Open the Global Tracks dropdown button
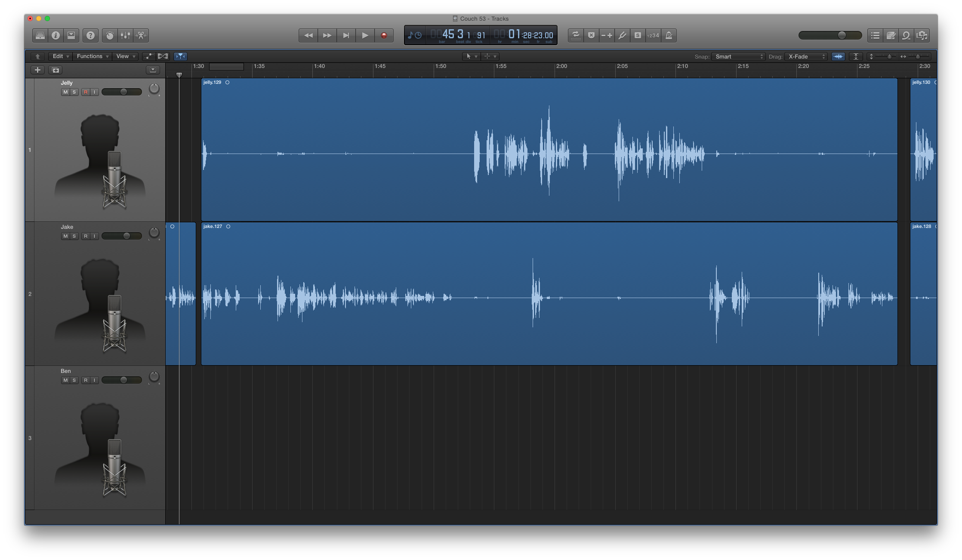The height and width of the screenshot is (560, 962). [x=153, y=70]
